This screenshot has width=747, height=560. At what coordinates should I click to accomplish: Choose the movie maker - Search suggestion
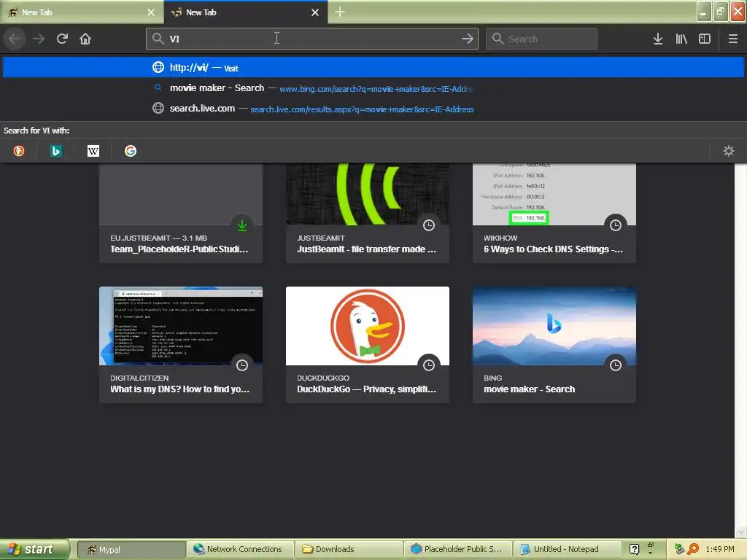pos(373,88)
